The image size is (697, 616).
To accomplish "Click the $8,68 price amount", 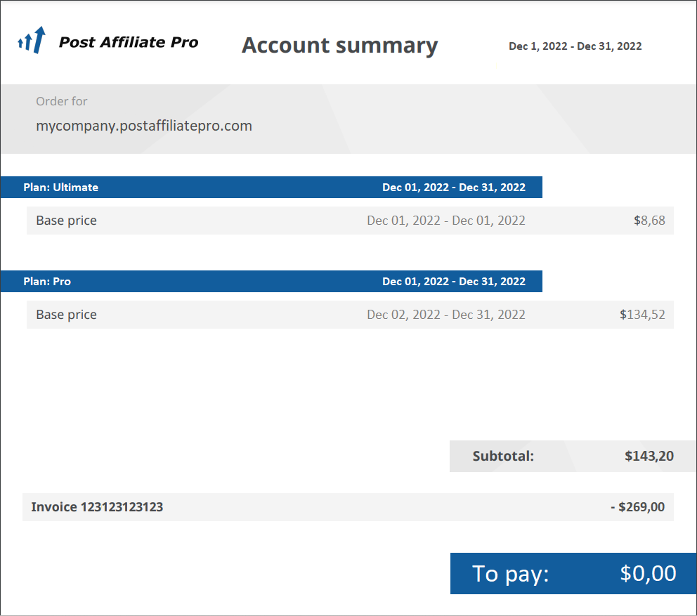I will [x=649, y=221].
